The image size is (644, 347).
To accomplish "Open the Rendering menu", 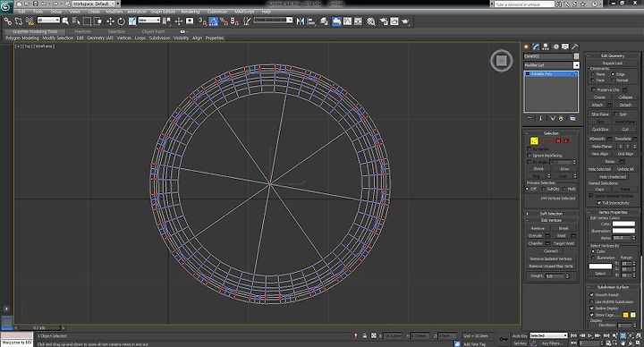I will coord(191,12).
